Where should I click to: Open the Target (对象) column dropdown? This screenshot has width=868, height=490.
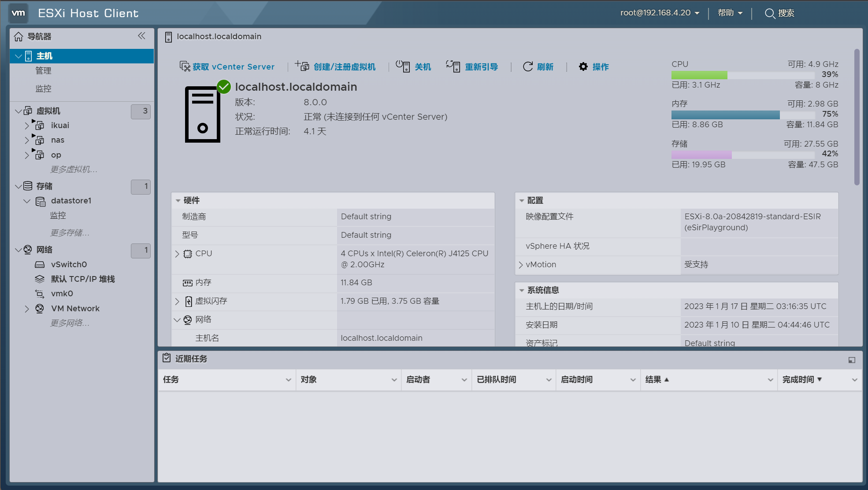[394, 380]
